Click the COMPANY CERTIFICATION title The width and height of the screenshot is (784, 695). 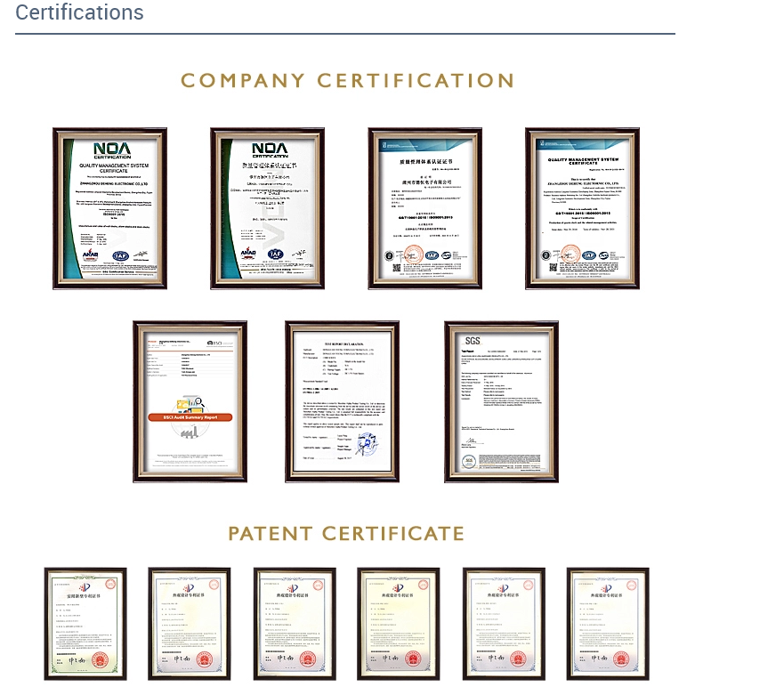point(348,81)
